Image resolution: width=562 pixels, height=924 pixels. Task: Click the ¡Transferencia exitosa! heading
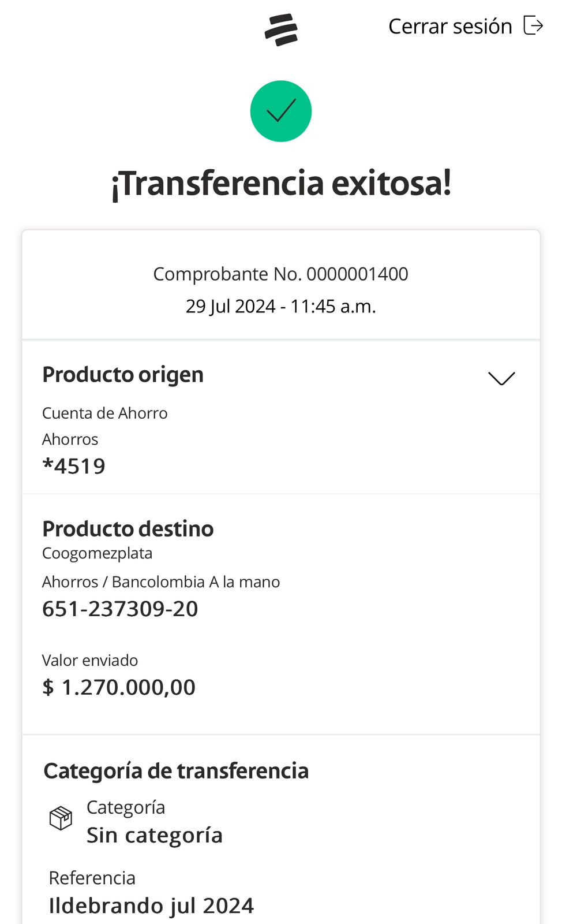pyautogui.click(x=281, y=184)
